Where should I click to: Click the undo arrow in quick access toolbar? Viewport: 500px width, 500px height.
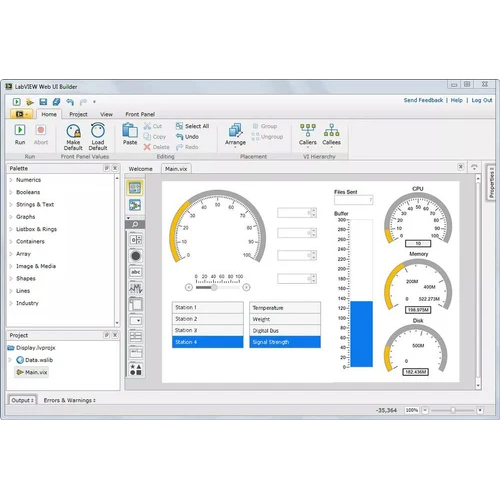tap(70, 102)
